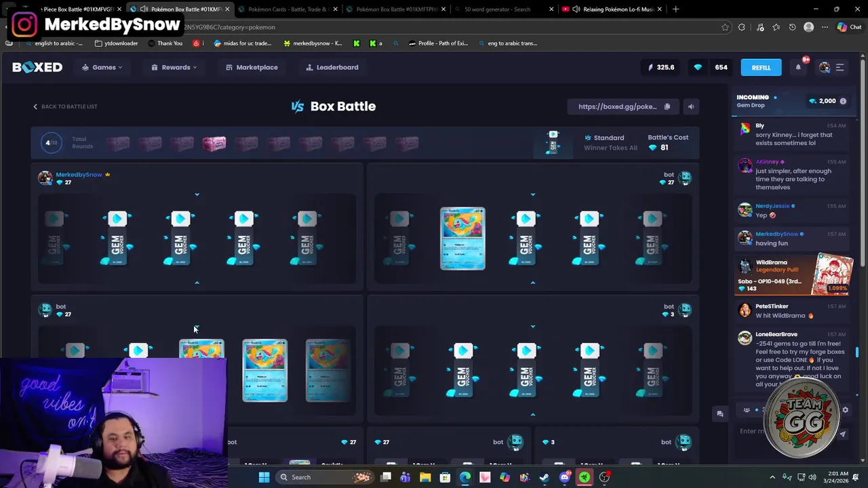Click LoneBearBrave chat username
This screenshot has height=488, width=868.
[776, 334]
